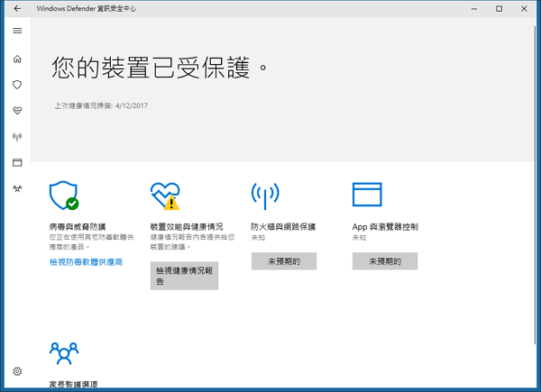Image resolution: width=541 pixels, height=392 pixels.
Task: Click the heart icon with warning triangle
Action: coord(165,196)
